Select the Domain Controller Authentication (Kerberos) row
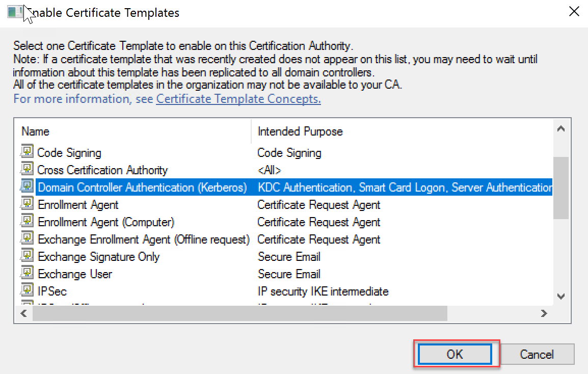 142,188
